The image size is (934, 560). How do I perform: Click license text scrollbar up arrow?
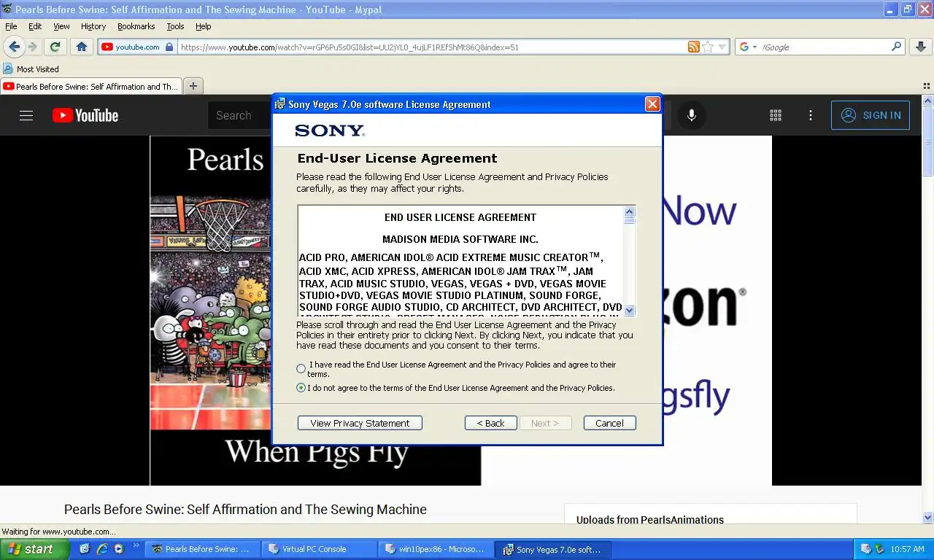630,212
